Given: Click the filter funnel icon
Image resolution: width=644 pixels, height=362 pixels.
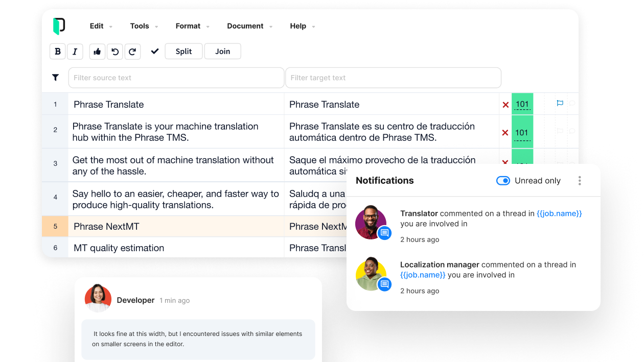Looking at the screenshot, I should (55, 78).
